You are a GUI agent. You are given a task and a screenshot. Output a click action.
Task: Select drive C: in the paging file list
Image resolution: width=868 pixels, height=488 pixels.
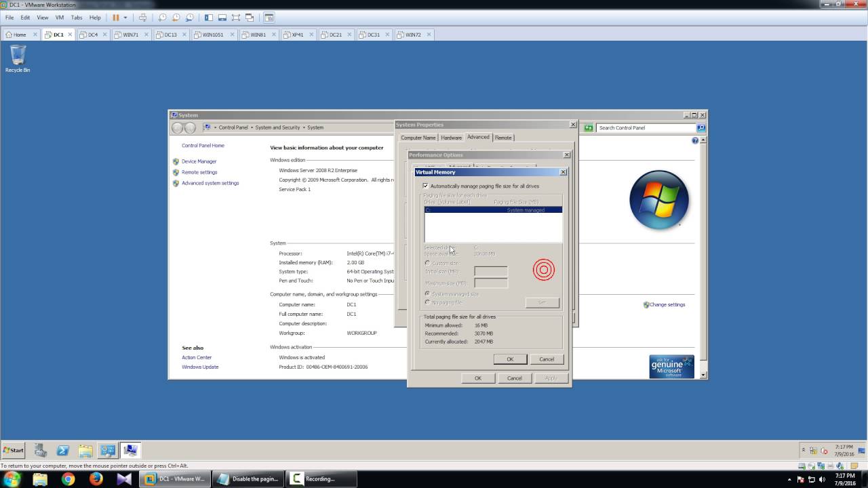pyautogui.click(x=493, y=210)
